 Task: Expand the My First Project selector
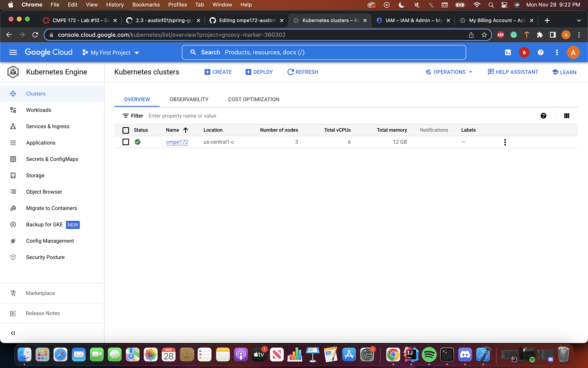point(110,53)
